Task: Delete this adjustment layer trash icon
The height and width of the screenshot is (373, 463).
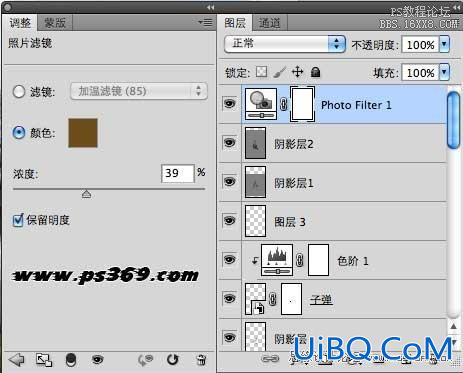Action: (201, 360)
